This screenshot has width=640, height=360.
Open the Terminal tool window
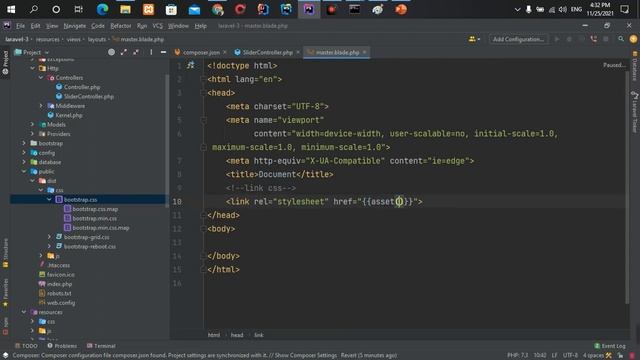101,346
